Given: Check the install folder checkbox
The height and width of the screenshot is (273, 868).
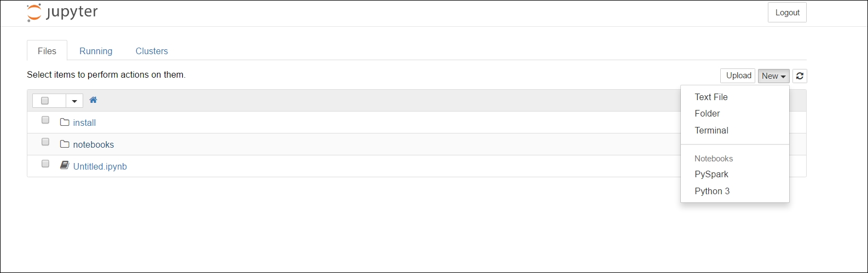Looking at the screenshot, I should (45, 120).
